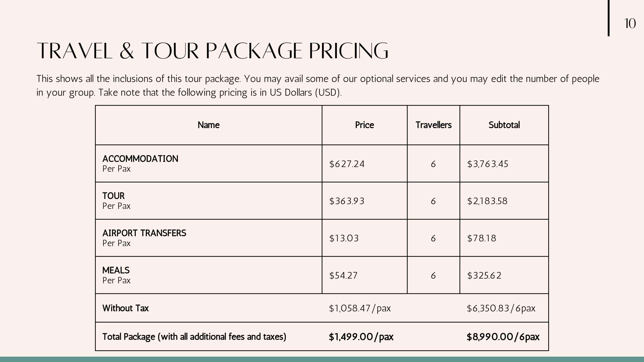
Task: Click the Without Tax row label
Action: [126, 308]
